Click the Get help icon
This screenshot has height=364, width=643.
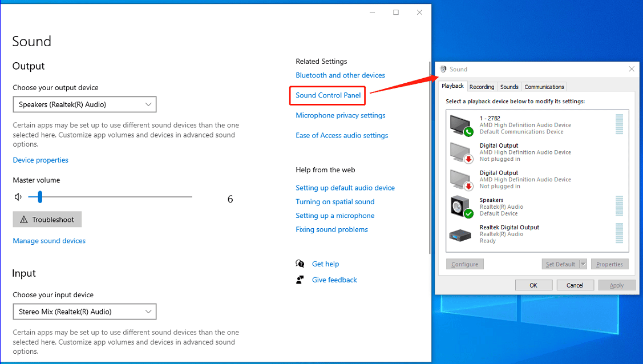(300, 264)
